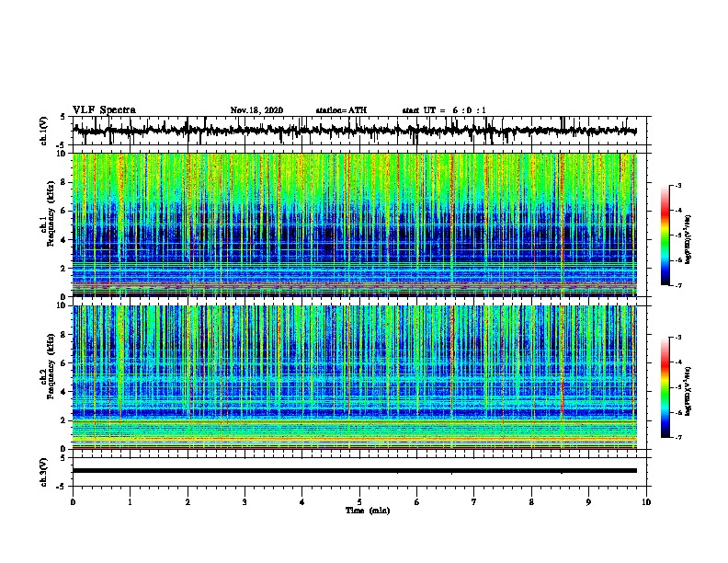The height and width of the screenshot is (563, 728).
Task: Click the ch.2 spectrogram color bar
Action: pos(665,387)
